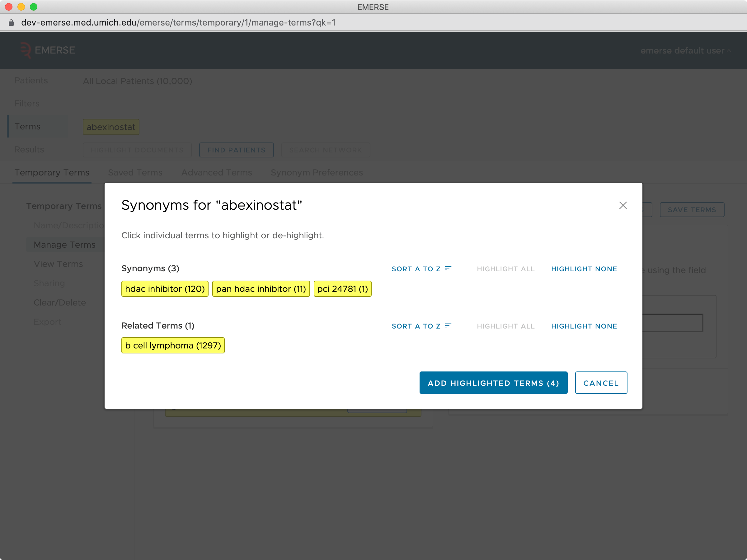Click the EMERSE logo icon
Screen dimensions: 747x560
coord(25,50)
